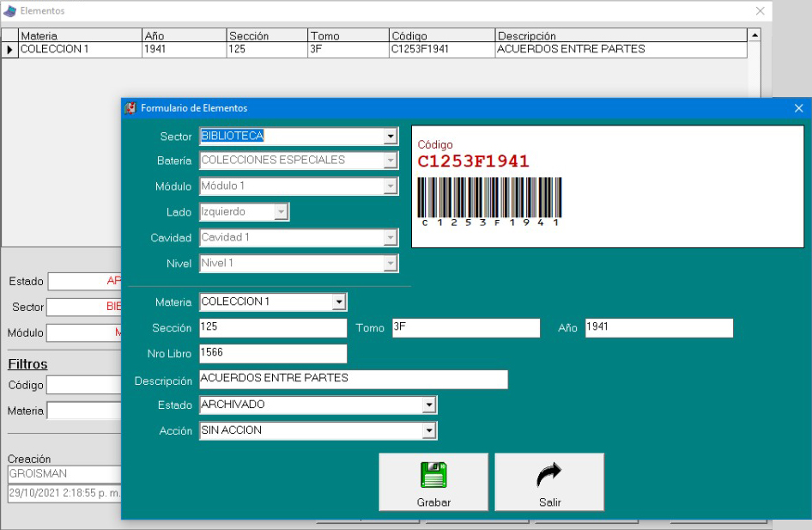Expand the Lado dropdown
The width and height of the screenshot is (812, 530).
pyautogui.click(x=282, y=212)
